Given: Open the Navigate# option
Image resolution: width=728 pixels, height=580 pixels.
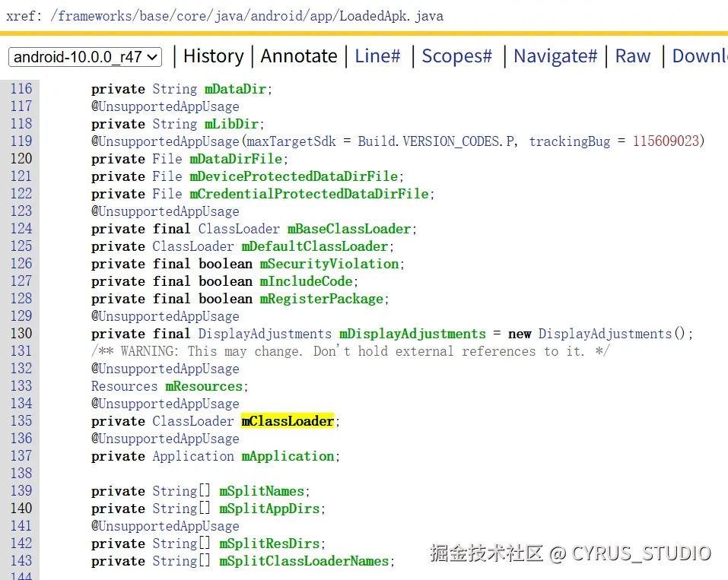Looking at the screenshot, I should (x=555, y=56).
